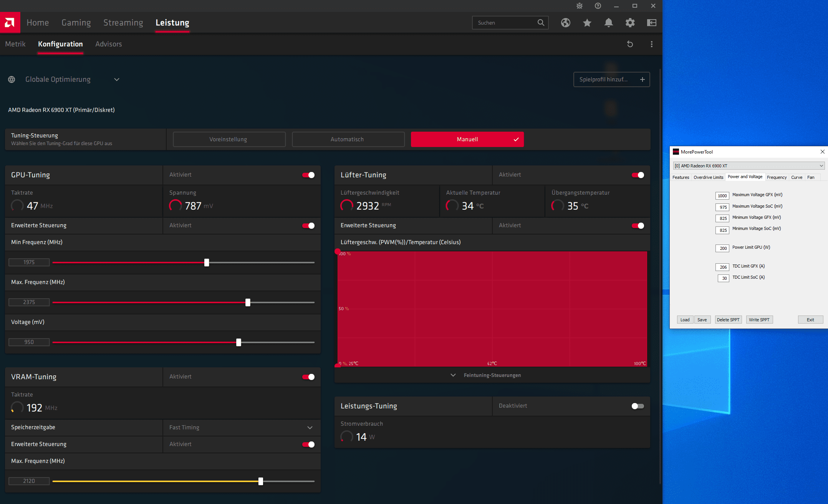Open the web browser globe icon
This screenshot has width=828, height=504.
coord(565,23)
